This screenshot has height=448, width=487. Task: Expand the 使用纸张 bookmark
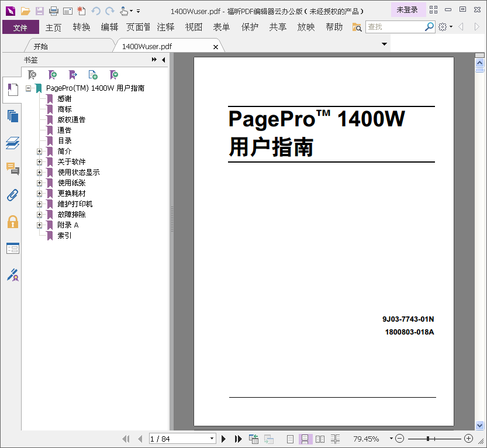pos(39,183)
